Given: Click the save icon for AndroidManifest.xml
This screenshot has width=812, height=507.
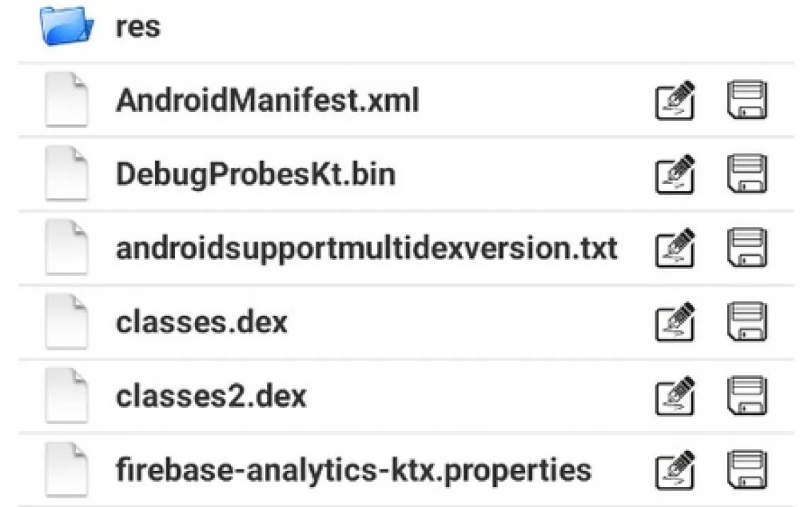Looking at the screenshot, I should coord(747,101).
